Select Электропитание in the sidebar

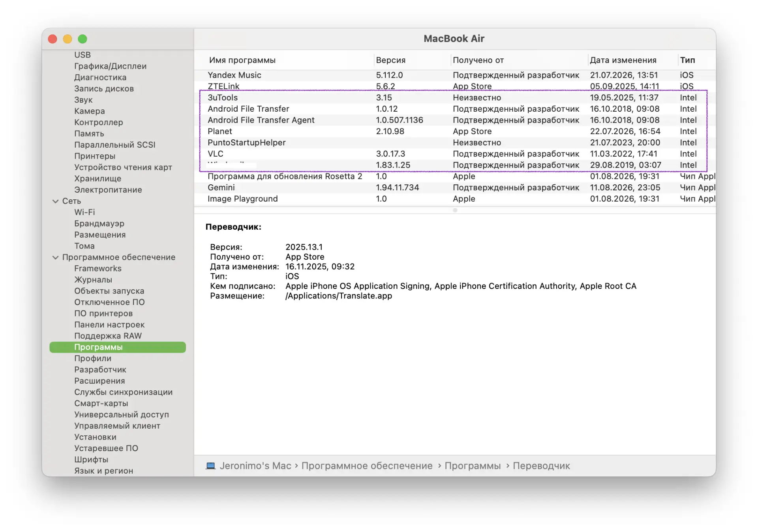[108, 190]
